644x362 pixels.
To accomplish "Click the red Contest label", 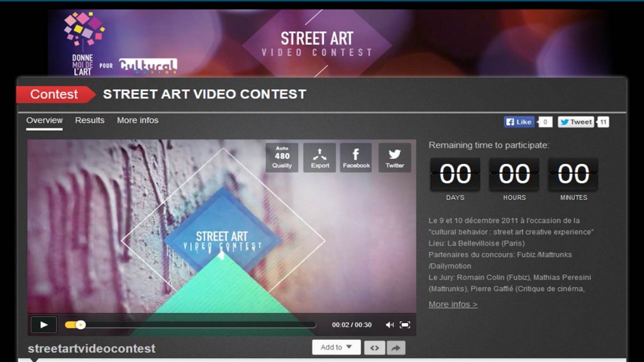I will 55,94.
